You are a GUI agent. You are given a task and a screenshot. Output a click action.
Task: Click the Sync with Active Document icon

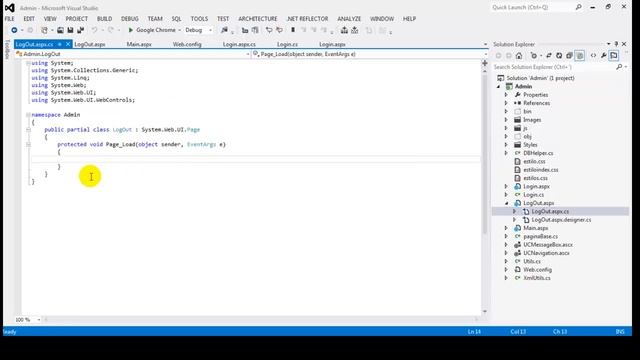click(549, 56)
